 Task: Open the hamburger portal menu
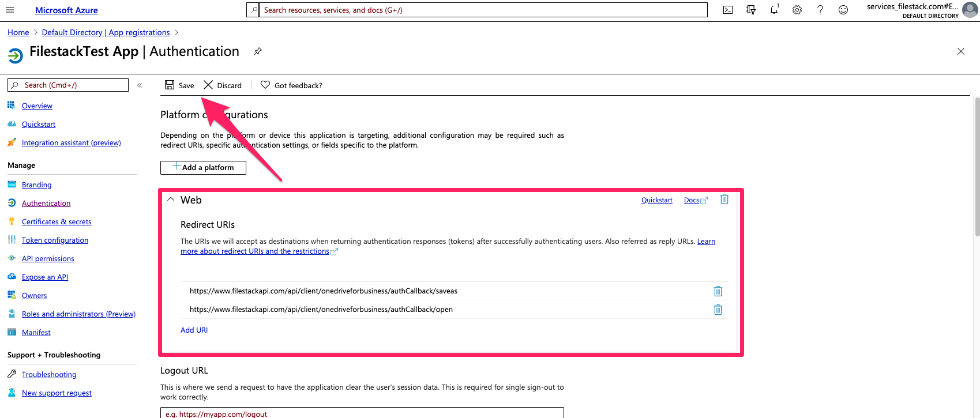10,10
